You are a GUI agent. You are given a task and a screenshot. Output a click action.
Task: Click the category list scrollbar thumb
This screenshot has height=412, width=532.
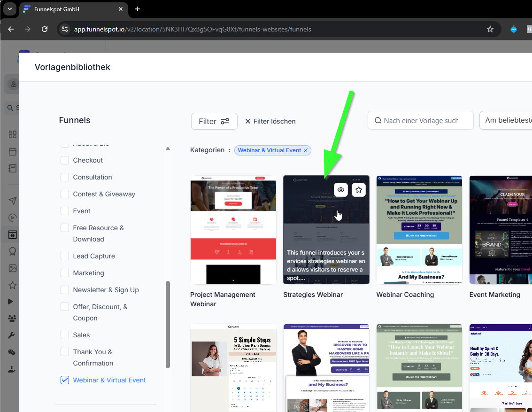tap(168, 324)
